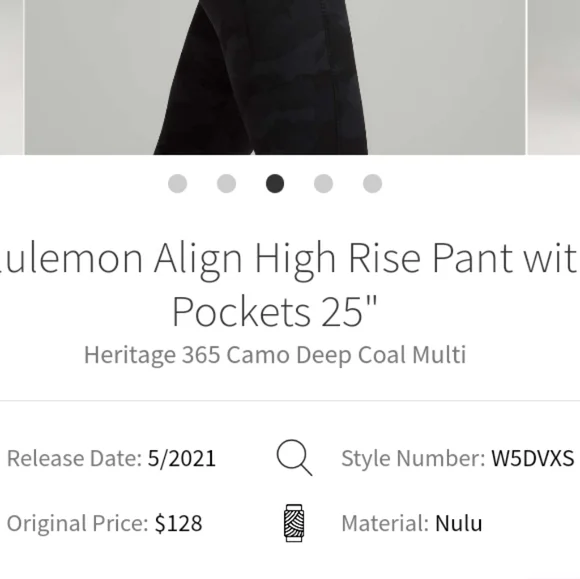
Task: Select the second carousel dot
Action: coord(226,184)
